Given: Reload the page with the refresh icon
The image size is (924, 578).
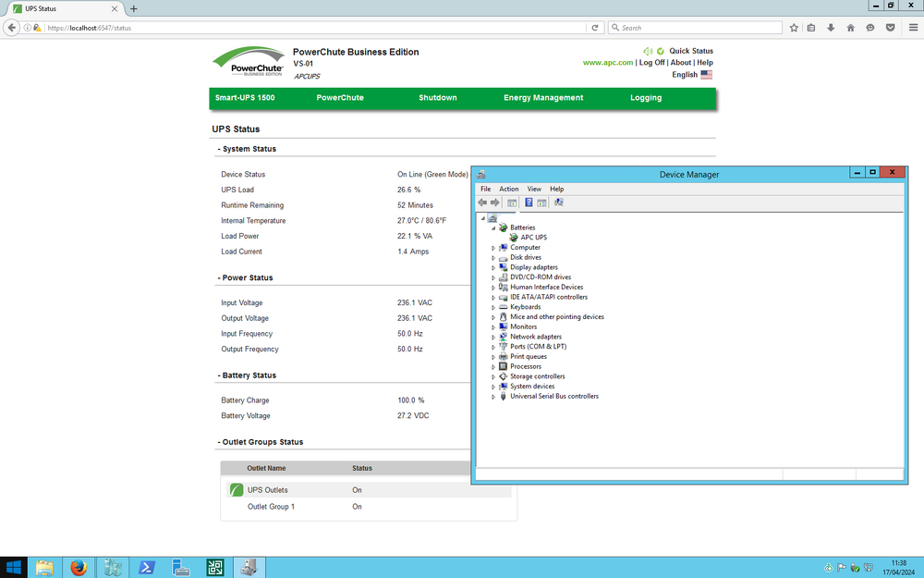Looking at the screenshot, I should (595, 28).
